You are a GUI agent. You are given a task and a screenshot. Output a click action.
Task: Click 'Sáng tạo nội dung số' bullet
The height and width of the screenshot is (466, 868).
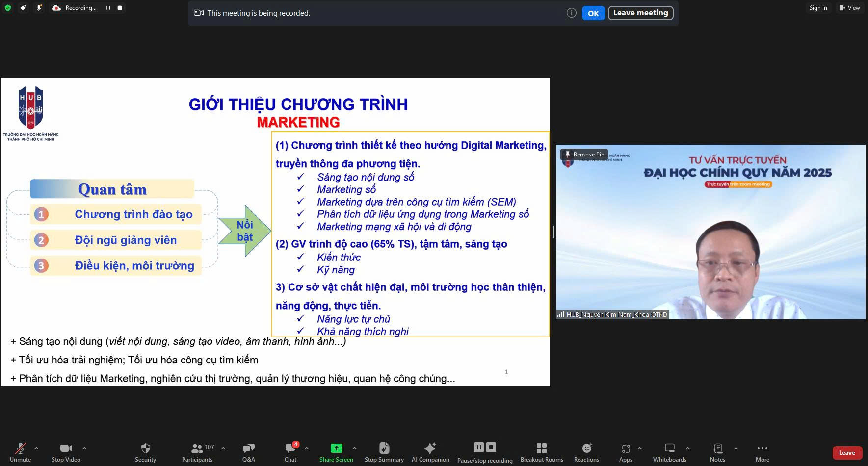point(366,177)
